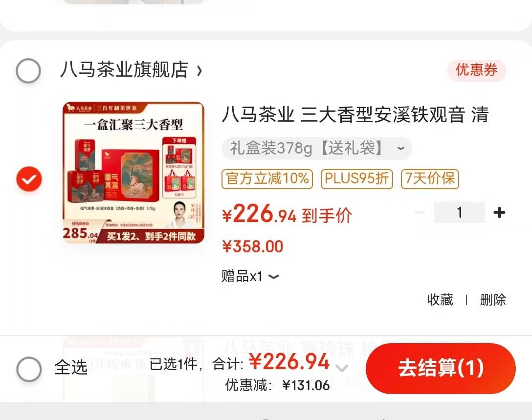The image size is (532, 420).
Task: Select the 八马茶业旗舰店 store checkbox
Action: (x=28, y=70)
